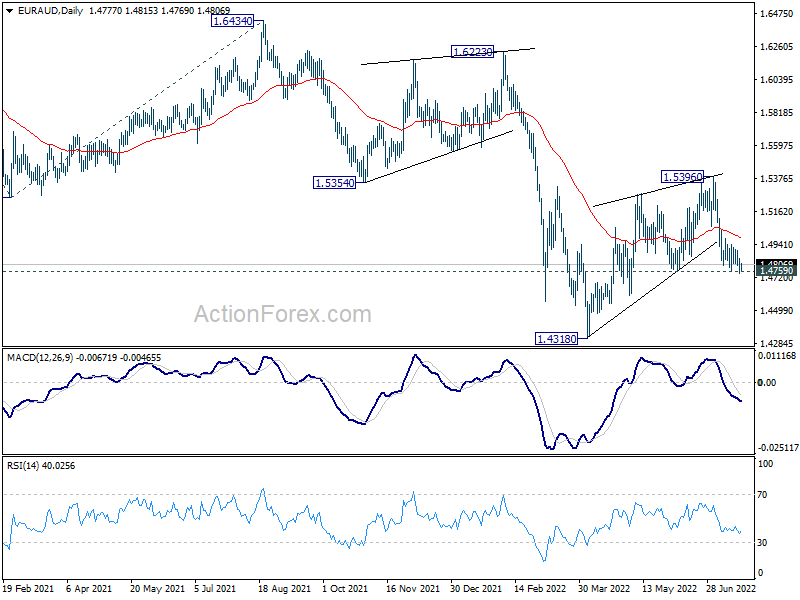Image resolution: width=800 pixels, height=600 pixels.
Task: Click the 1.58185 price axis value
Action: point(777,112)
